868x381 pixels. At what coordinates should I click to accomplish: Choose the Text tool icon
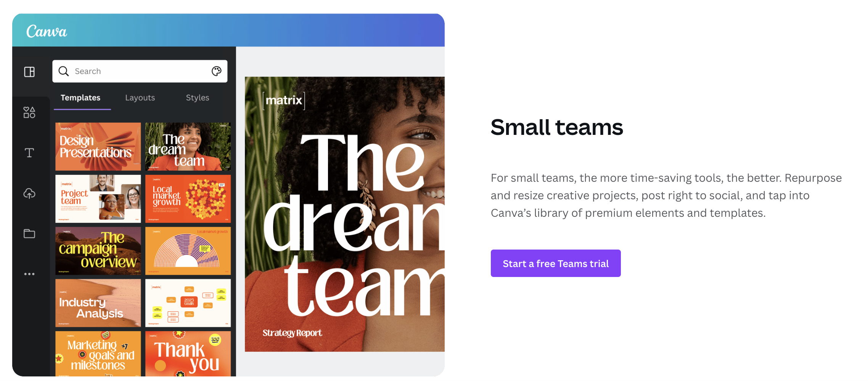tap(29, 153)
